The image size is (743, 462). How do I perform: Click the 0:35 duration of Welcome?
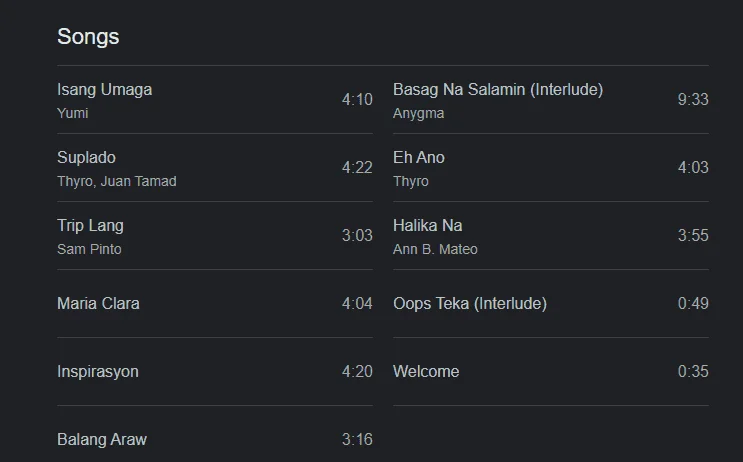click(x=693, y=371)
